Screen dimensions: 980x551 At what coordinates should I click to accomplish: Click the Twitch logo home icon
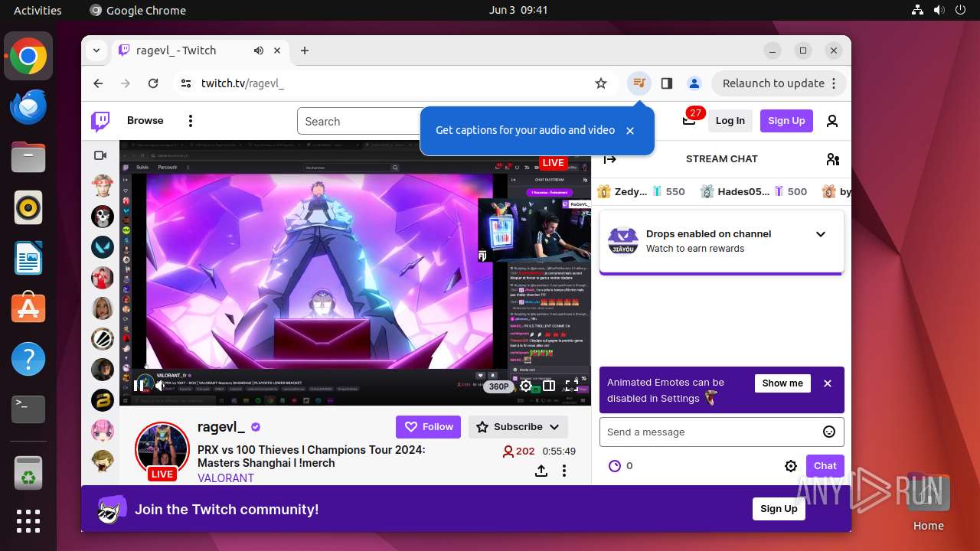(x=100, y=121)
